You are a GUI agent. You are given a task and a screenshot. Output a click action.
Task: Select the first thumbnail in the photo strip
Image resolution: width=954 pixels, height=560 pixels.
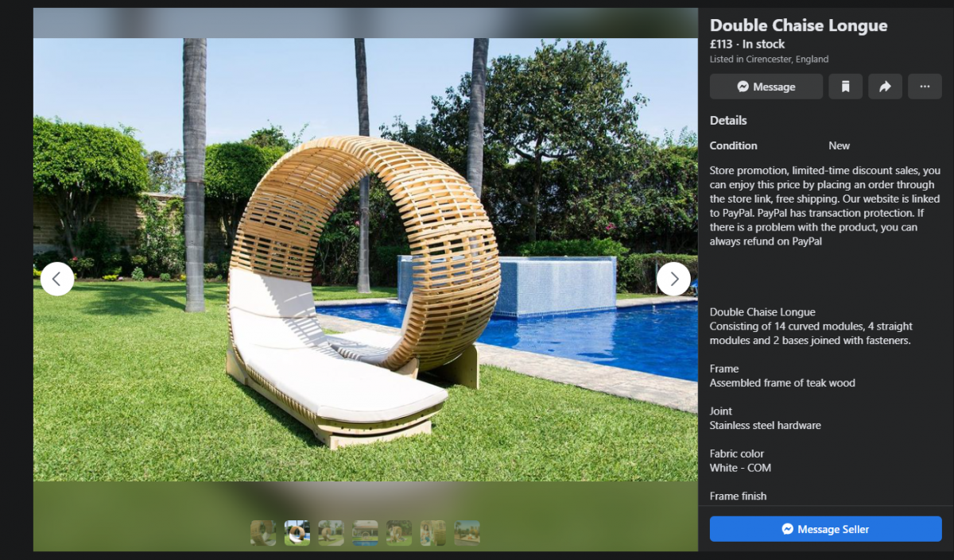click(263, 533)
